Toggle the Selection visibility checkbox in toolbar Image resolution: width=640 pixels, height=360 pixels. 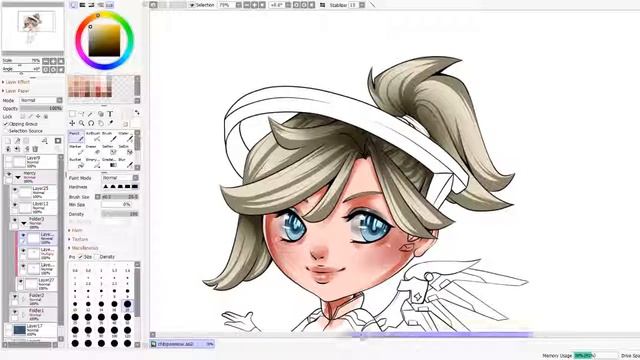pos(192,5)
